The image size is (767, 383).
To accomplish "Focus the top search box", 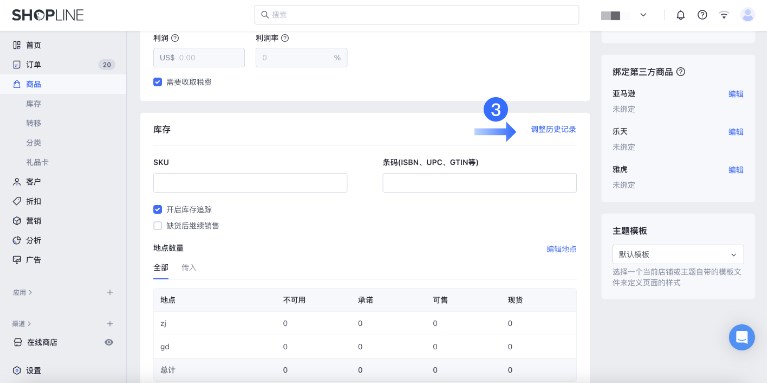I will 416,15.
